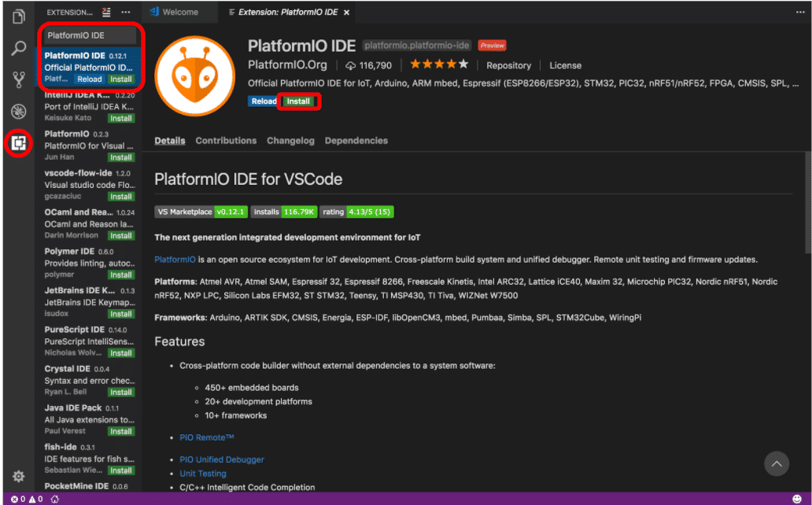
Task: Open editor more actions ellipsis at top right
Action: tap(800, 12)
